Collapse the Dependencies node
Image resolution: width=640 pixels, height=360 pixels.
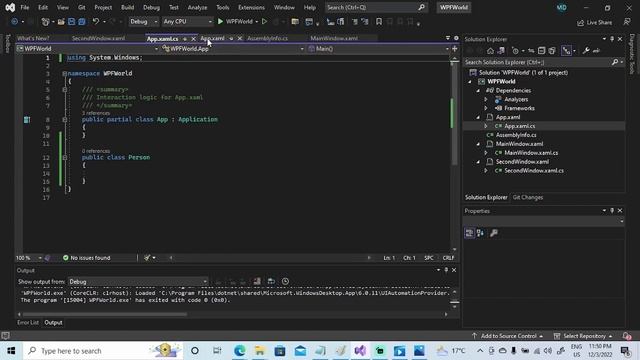point(478,91)
